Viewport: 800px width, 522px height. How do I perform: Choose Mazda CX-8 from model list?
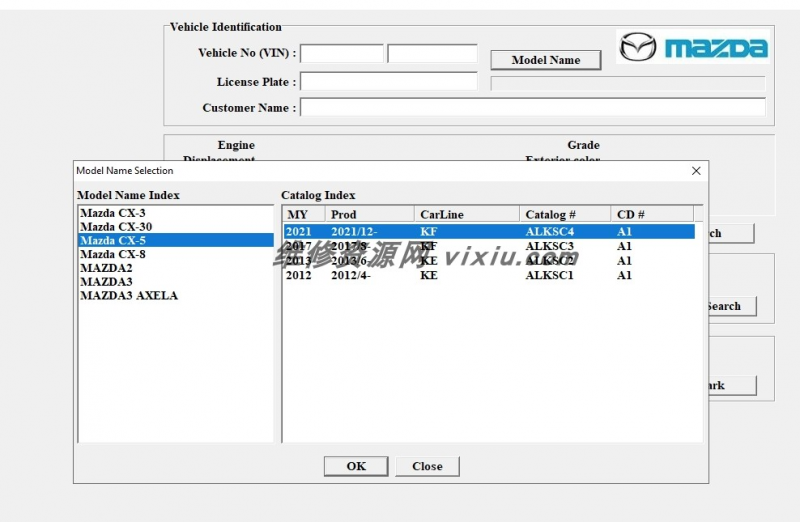point(176,254)
